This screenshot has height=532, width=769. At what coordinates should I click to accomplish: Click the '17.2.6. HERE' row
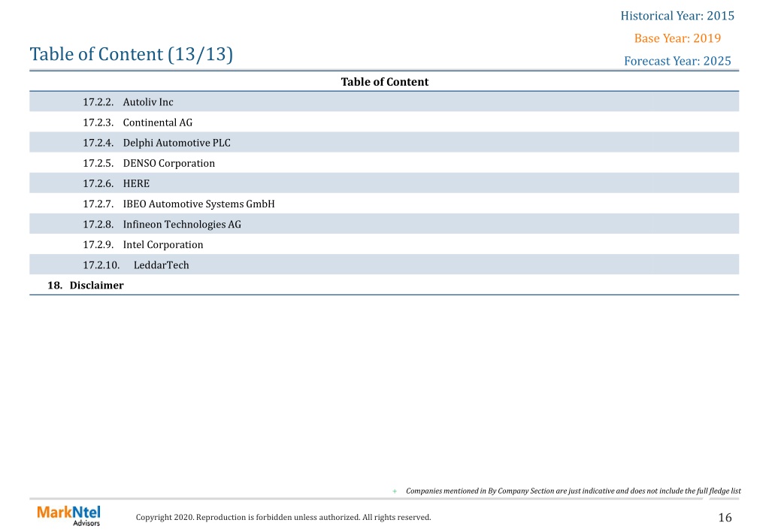[x=384, y=183]
